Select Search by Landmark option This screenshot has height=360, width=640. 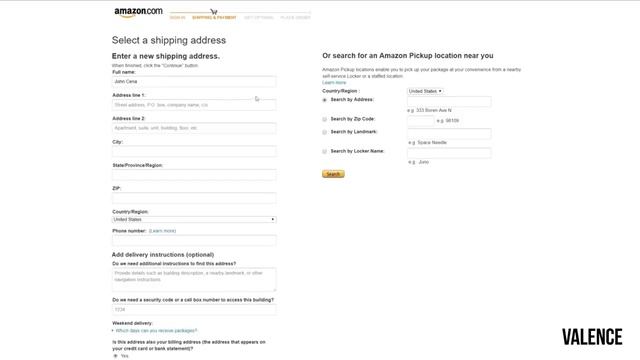[324, 132]
